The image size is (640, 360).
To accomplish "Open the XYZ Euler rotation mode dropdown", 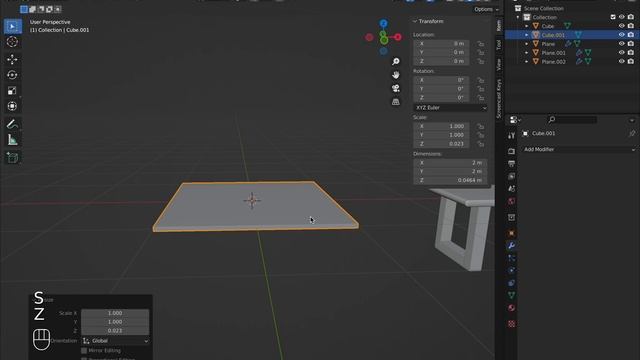I will point(450,108).
